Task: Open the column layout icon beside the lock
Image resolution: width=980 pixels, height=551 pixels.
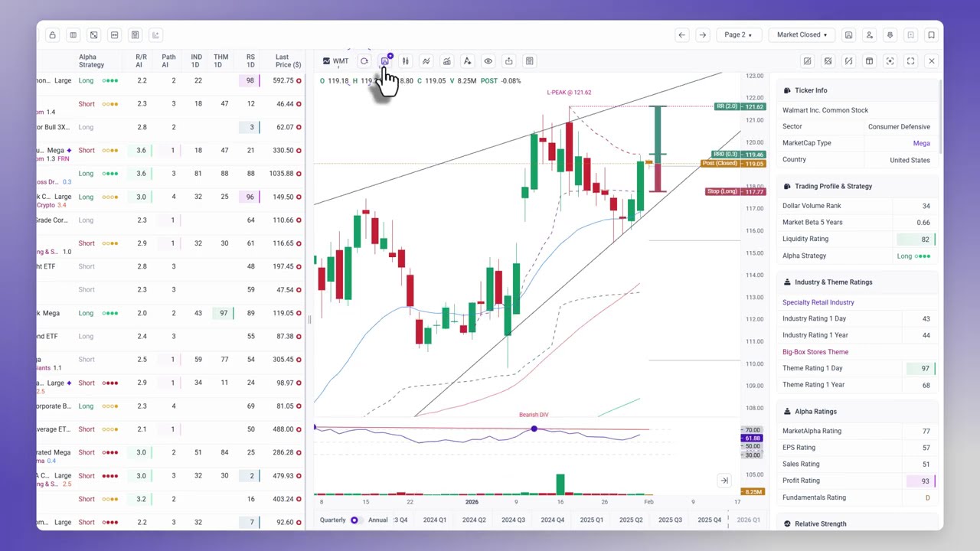Action: click(73, 34)
